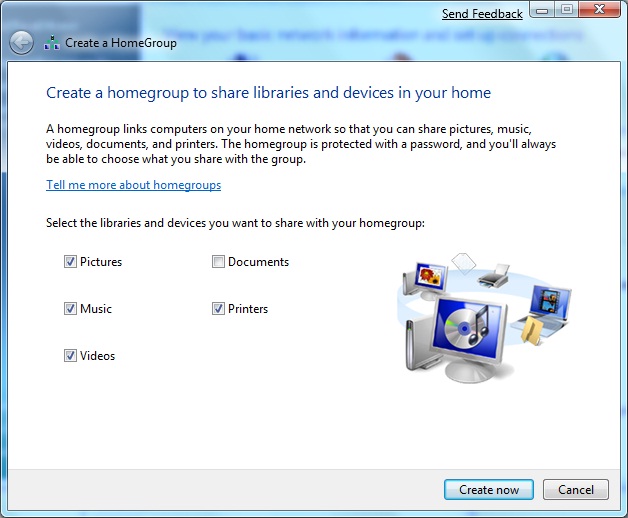This screenshot has height=518, width=628.
Task: Cancel the HomeGroup wizard
Action: click(x=576, y=490)
